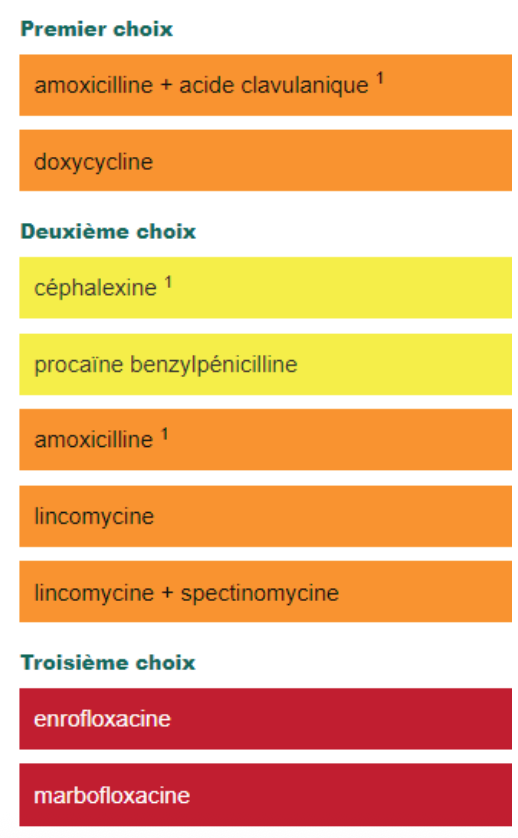Viewport: 518px width, 838px height.
Task: Click the words acide clavulanique
Action: [x=274, y=86]
